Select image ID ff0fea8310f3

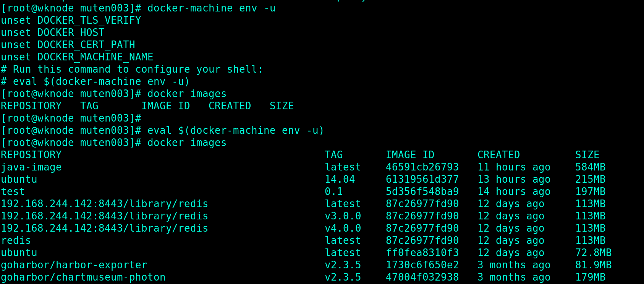pos(422,253)
